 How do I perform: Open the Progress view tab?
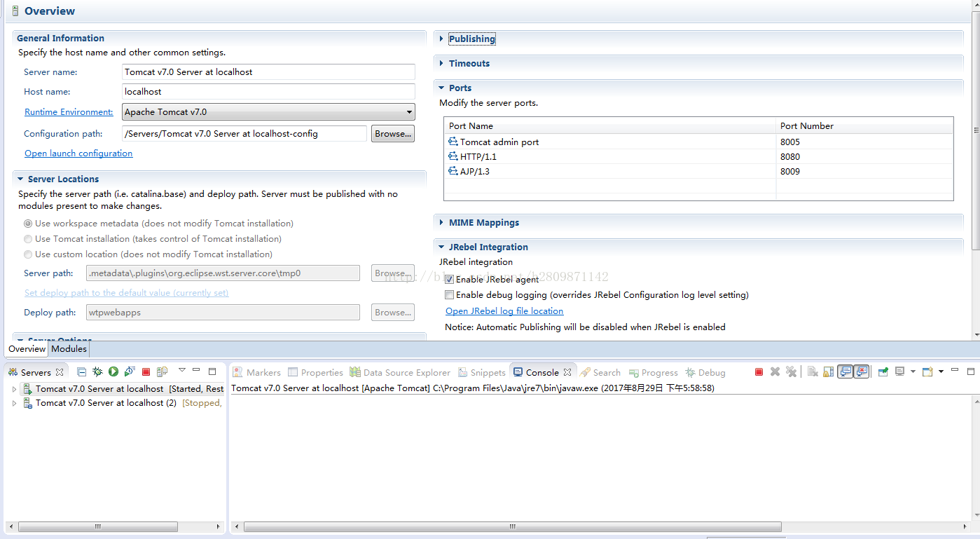coord(654,372)
